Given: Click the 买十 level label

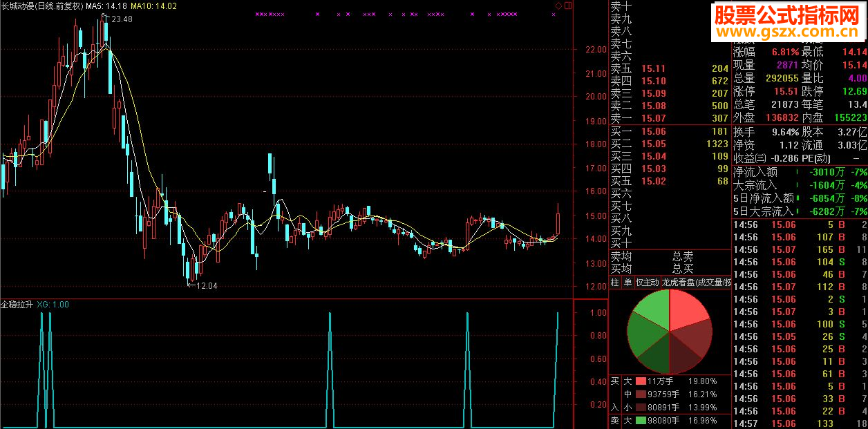Looking at the screenshot, I should [621, 243].
